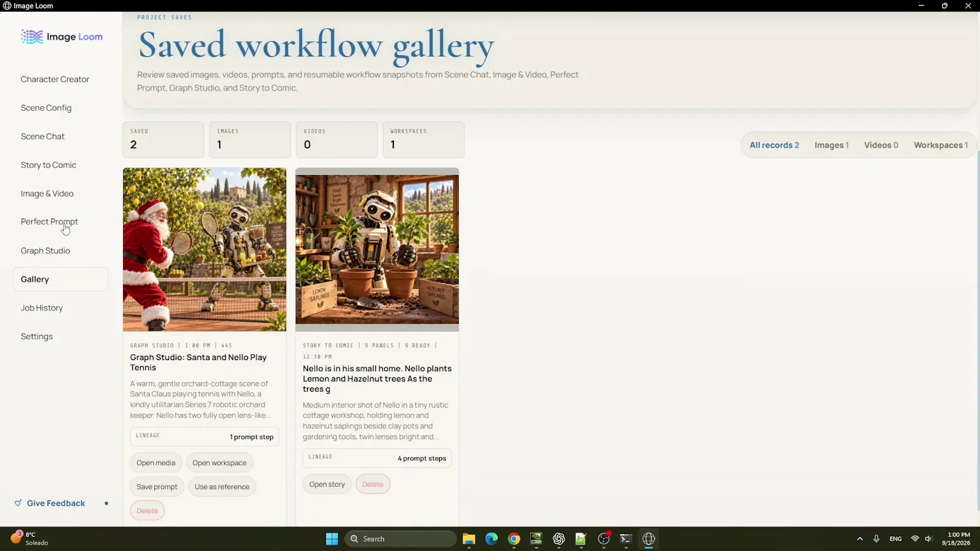Screen dimensions: 980x551
Task: Click the Save prompt button
Action: pos(157,487)
